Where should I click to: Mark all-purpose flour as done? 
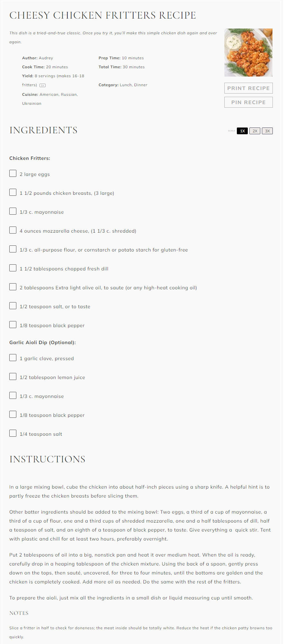pos(13,249)
